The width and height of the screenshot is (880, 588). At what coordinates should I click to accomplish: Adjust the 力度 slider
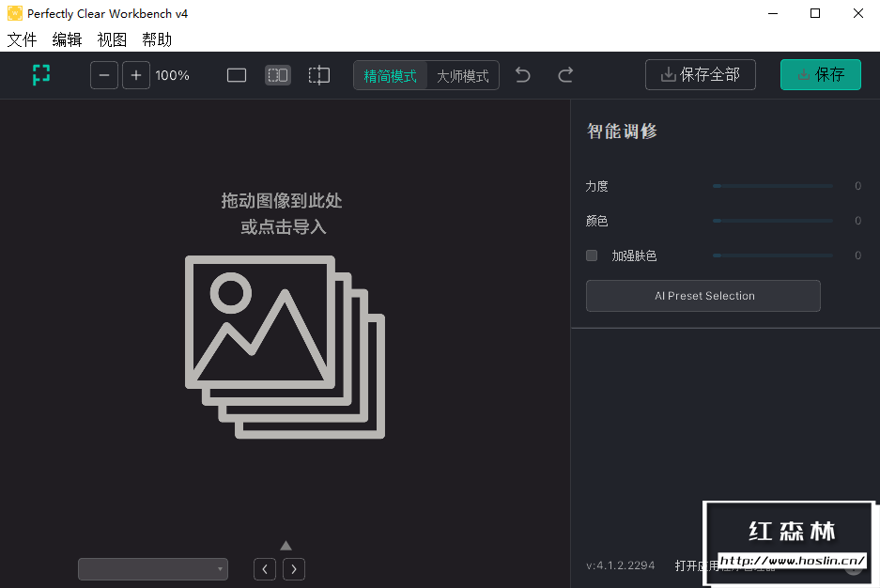click(773, 186)
